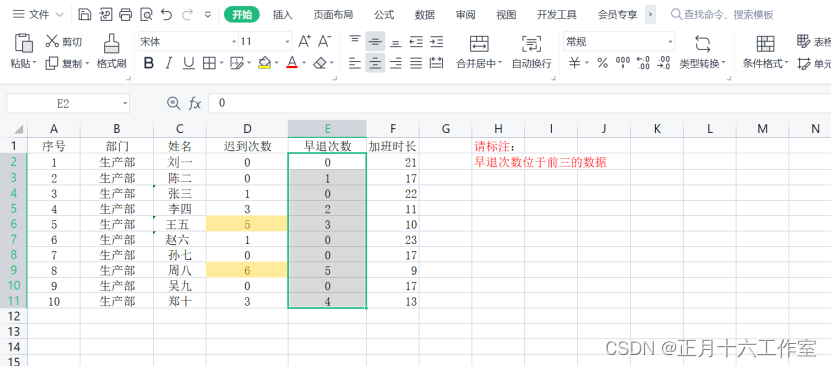
Task: Click the cell borders icon
Action: point(209,64)
